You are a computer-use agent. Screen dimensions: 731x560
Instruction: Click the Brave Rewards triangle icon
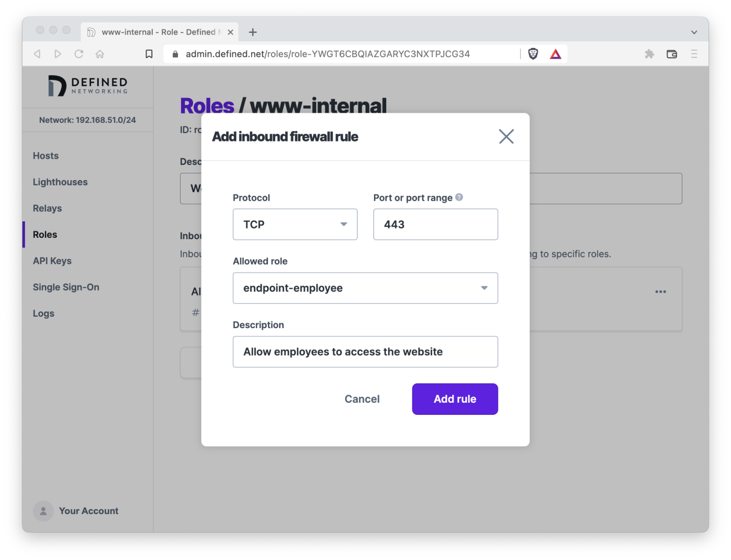coord(555,54)
